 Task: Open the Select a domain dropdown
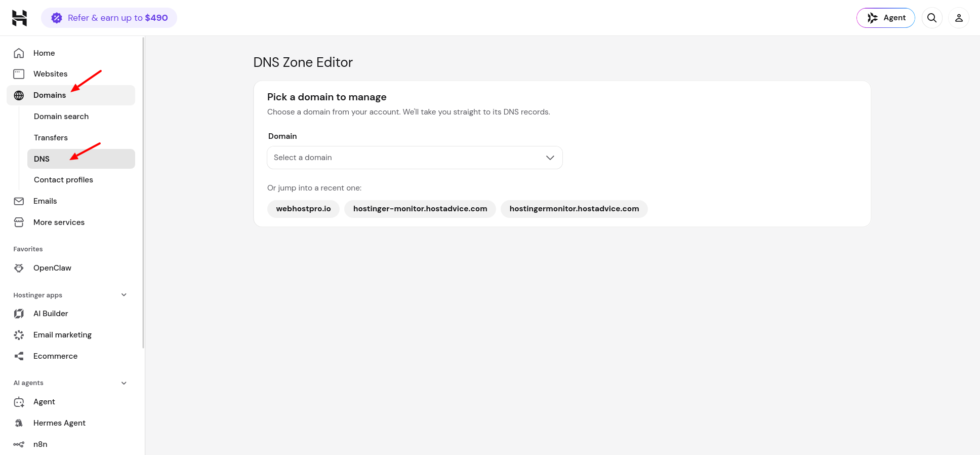tap(415, 158)
